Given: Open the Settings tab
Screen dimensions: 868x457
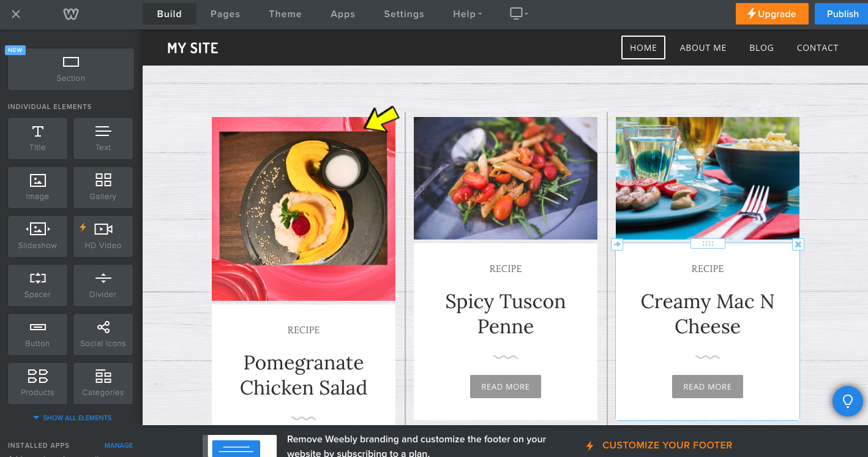Looking at the screenshot, I should (x=404, y=14).
